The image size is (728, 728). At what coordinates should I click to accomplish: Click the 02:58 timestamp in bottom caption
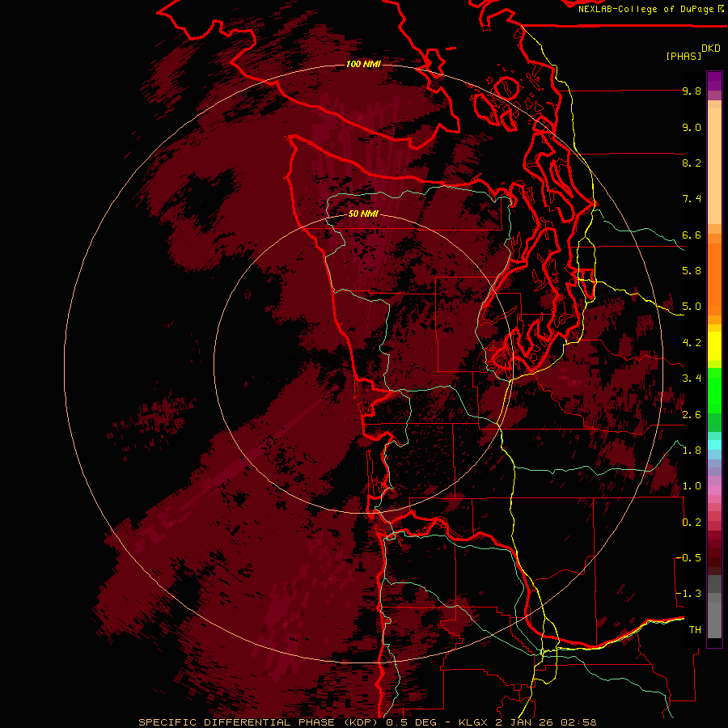point(578,722)
